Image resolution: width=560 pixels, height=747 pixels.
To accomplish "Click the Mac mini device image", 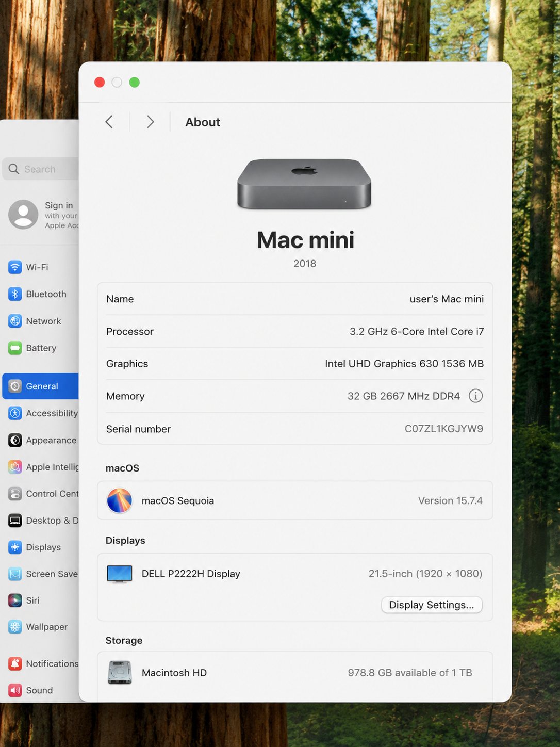I will 304,184.
